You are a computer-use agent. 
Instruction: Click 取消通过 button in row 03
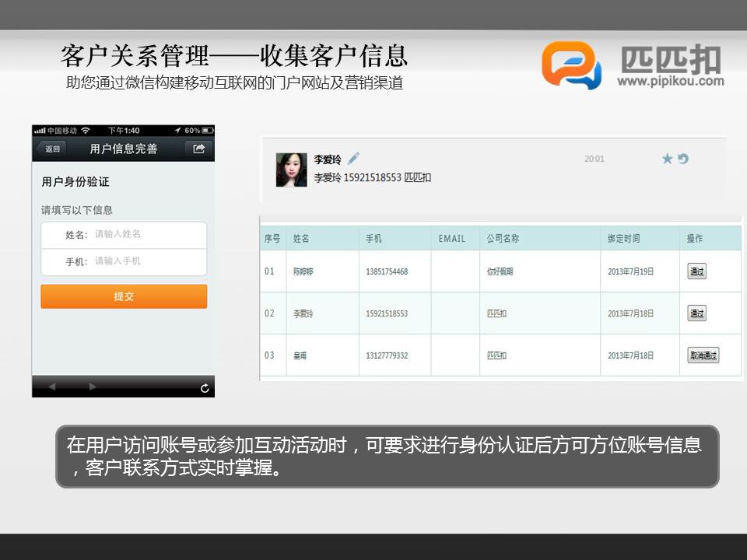pyautogui.click(x=703, y=355)
